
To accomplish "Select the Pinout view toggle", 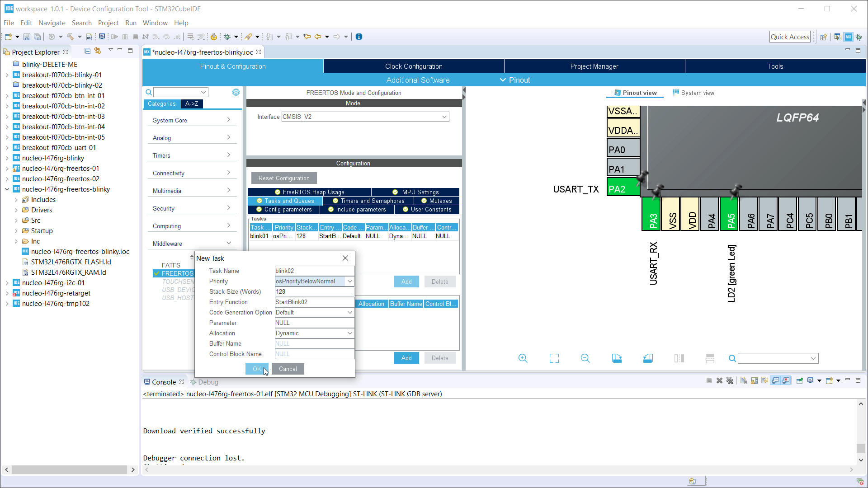I will coord(635,93).
